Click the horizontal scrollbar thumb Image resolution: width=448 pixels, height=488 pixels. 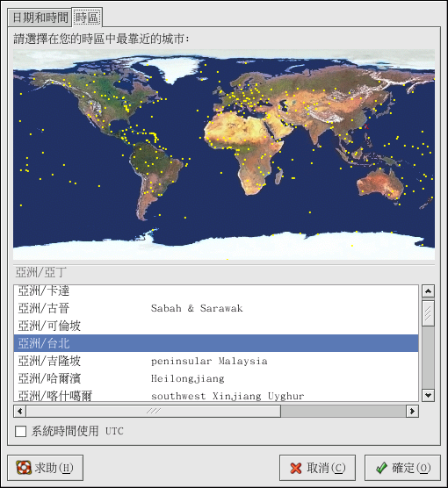[153, 411]
